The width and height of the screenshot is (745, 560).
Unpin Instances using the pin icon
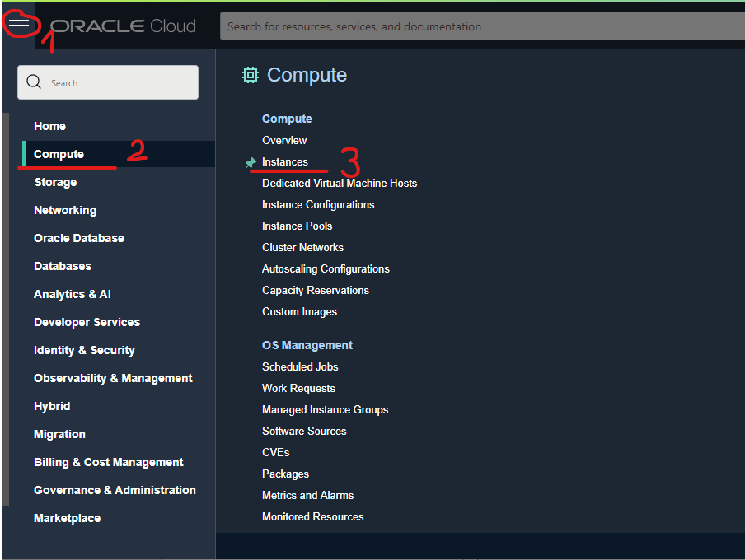(251, 162)
